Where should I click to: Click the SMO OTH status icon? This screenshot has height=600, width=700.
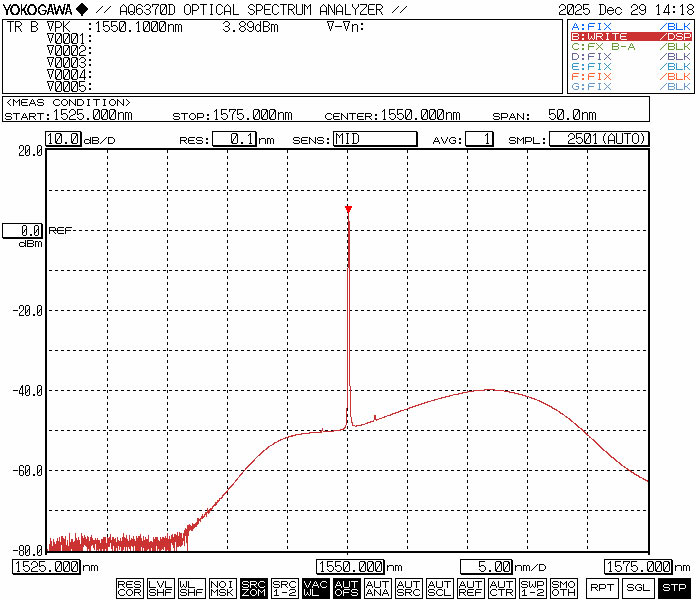point(564,588)
